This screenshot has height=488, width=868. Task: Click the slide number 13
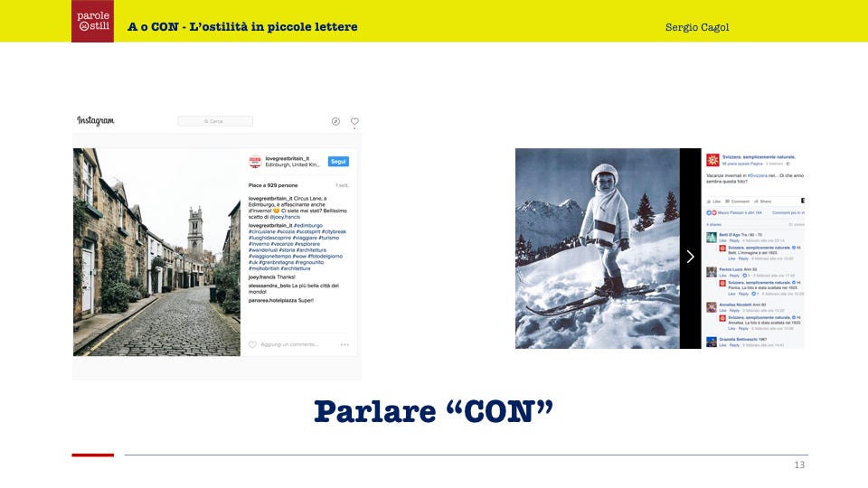tap(799, 465)
